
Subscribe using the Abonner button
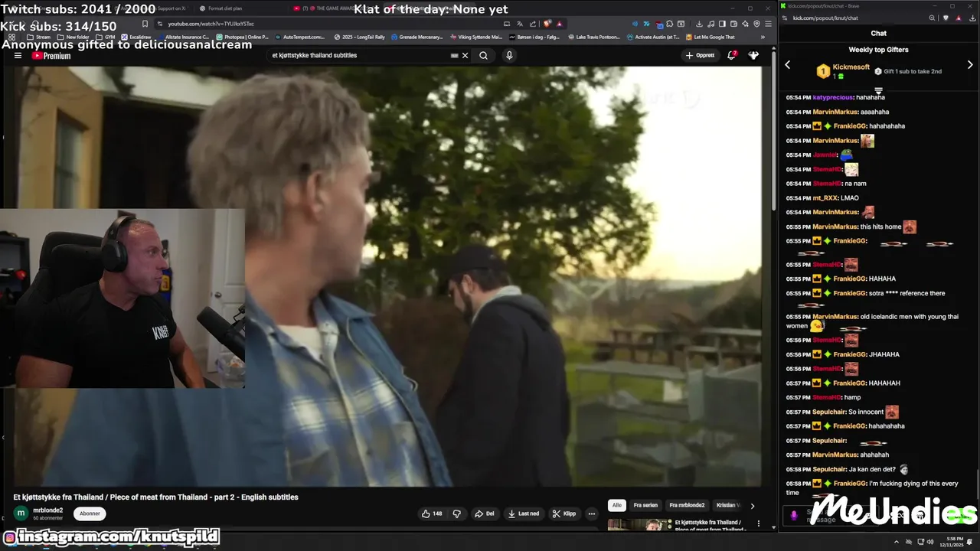(x=90, y=514)
